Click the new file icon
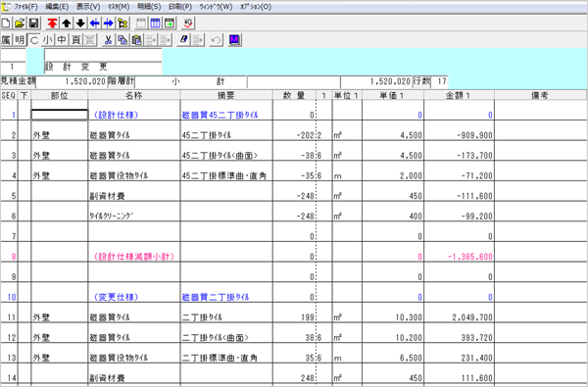Image resolution: width=588 pixels, height=387 pixels. coord(6,24)
